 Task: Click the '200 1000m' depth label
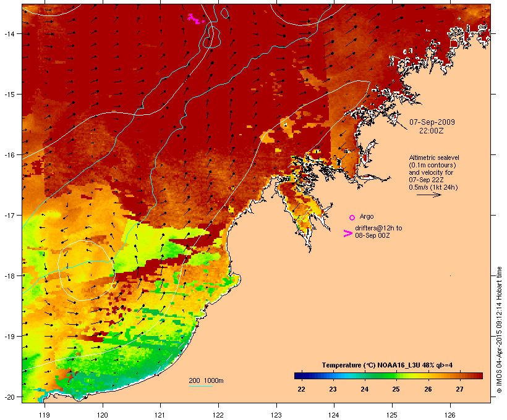[x=207, y=380]
